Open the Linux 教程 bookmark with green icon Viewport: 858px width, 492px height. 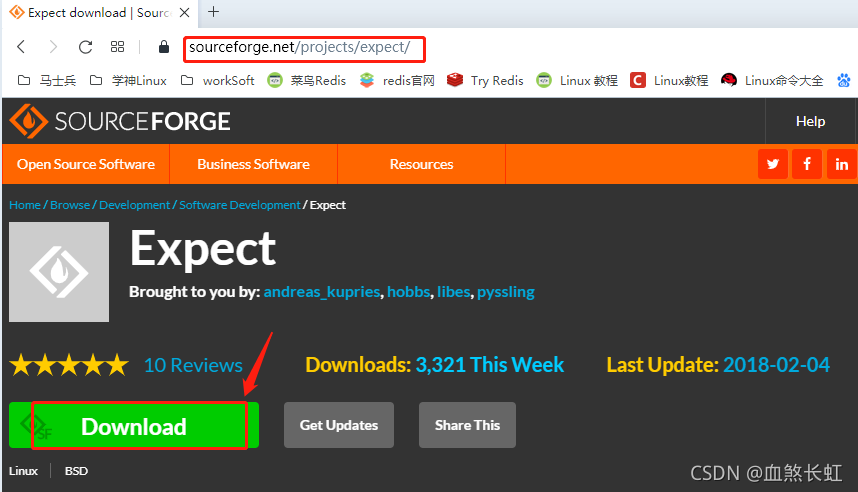coord(577,81)
